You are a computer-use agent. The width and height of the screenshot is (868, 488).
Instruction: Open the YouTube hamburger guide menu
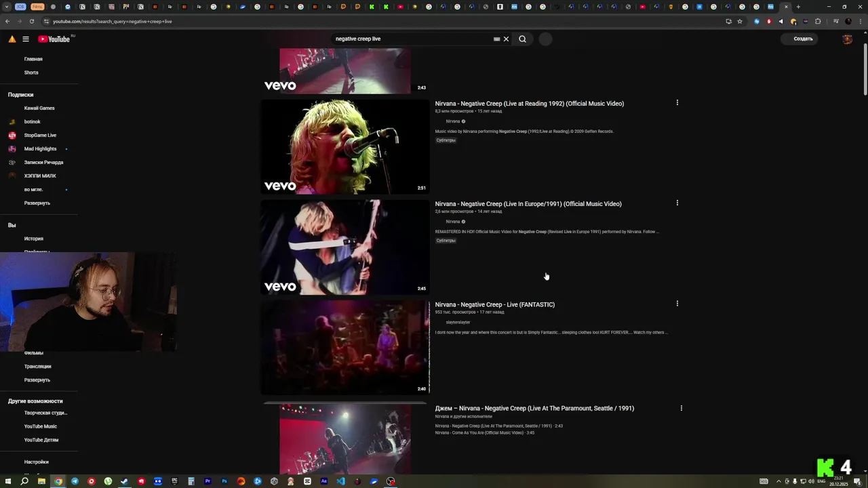pyautogui.click(x=26, y=39)
